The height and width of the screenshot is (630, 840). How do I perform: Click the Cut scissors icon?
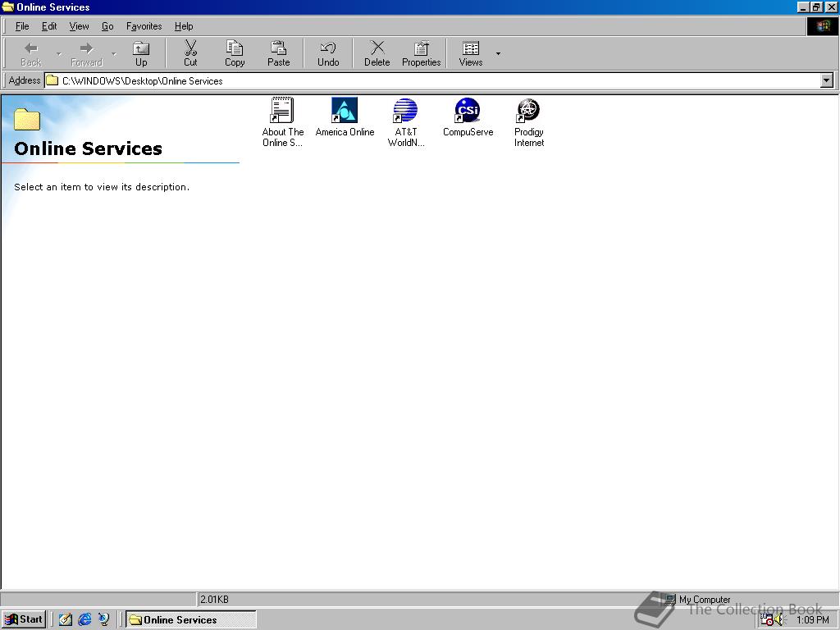[x=190, y=48]
